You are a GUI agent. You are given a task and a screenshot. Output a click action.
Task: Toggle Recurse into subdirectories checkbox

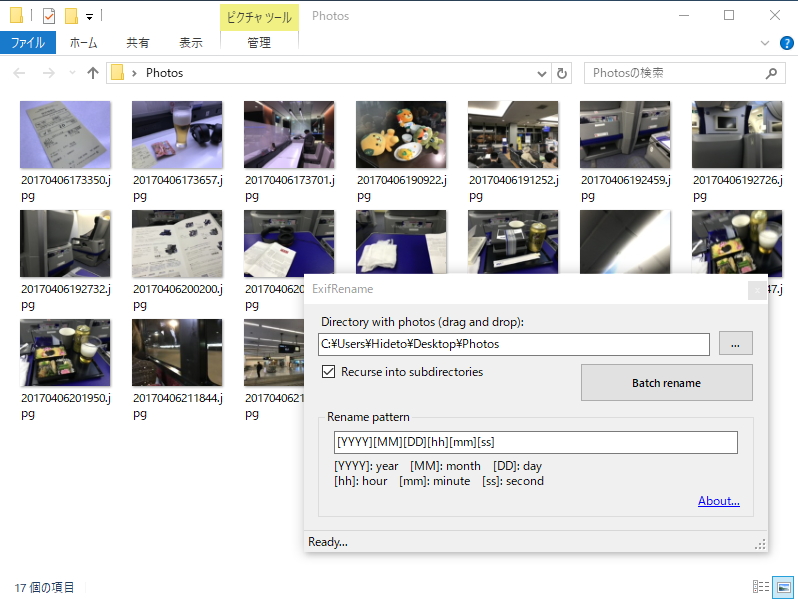328,372
